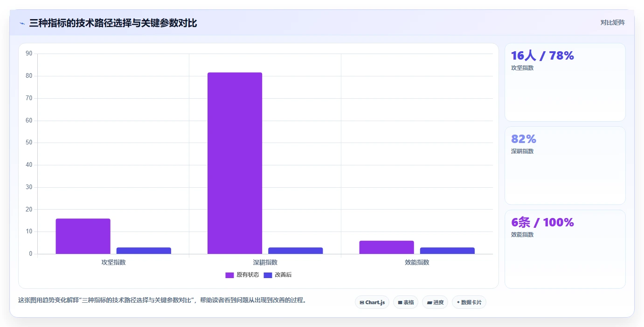Click the 效能指数 x-axis label
Screen dimensions: 644x327
(417, 262)
